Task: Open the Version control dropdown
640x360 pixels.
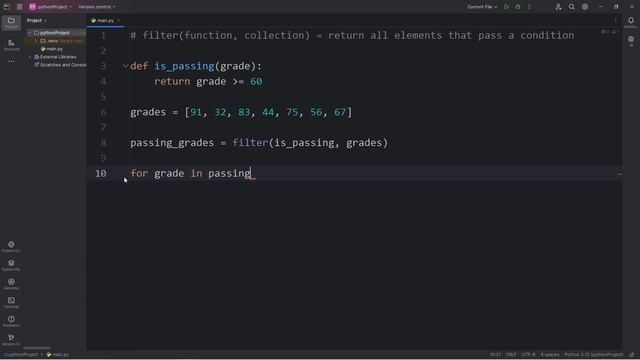Action: 97,7
